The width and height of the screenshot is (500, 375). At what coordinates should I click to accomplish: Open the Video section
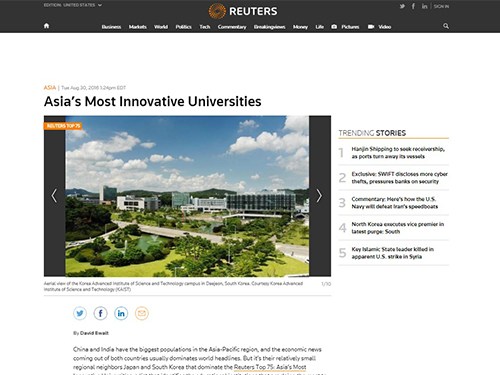coord(379,27)
